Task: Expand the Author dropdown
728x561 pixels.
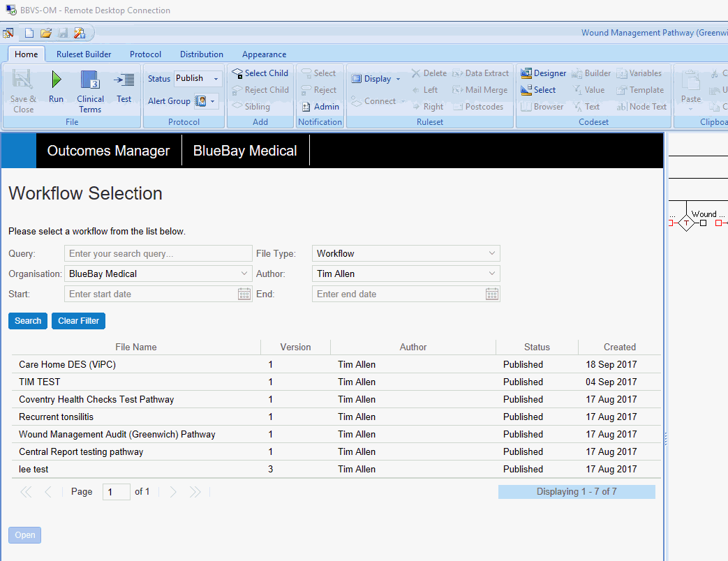Action: 492,274
